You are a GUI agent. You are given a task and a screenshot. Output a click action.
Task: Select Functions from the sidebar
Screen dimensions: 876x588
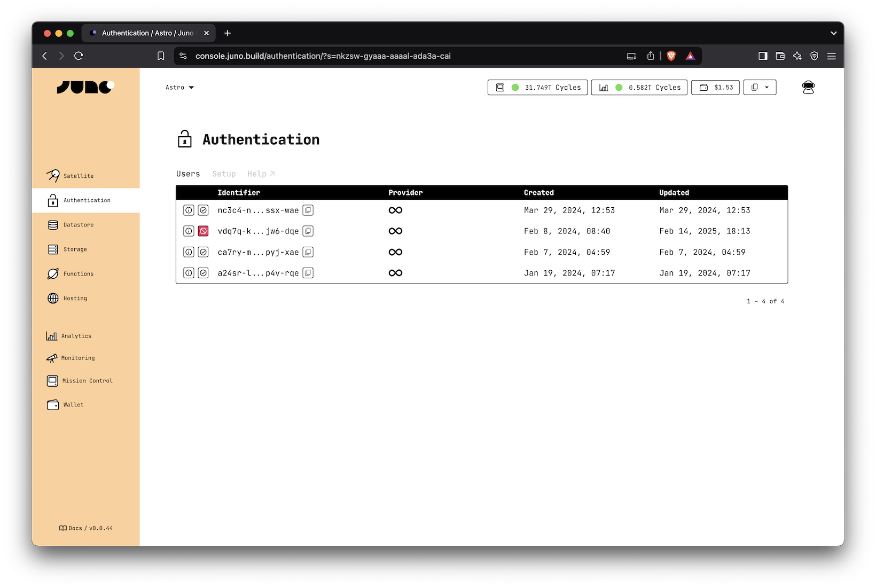tap(77, 273)
